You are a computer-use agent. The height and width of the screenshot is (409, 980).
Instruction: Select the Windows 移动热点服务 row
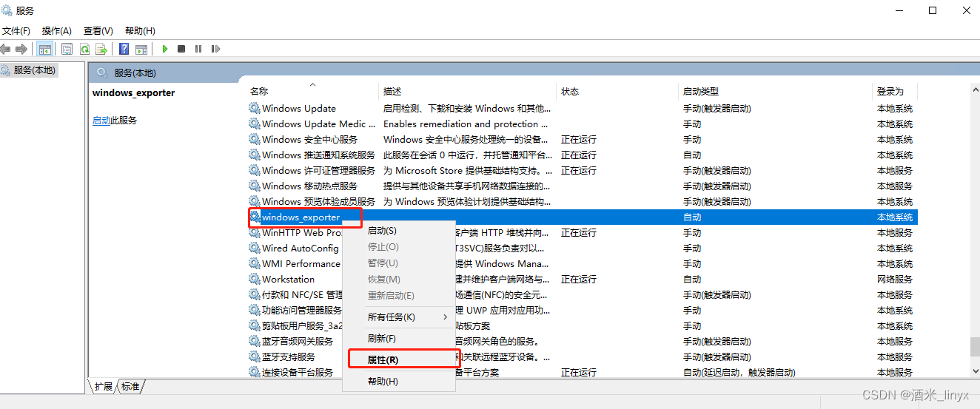click(x=583, y=186)
